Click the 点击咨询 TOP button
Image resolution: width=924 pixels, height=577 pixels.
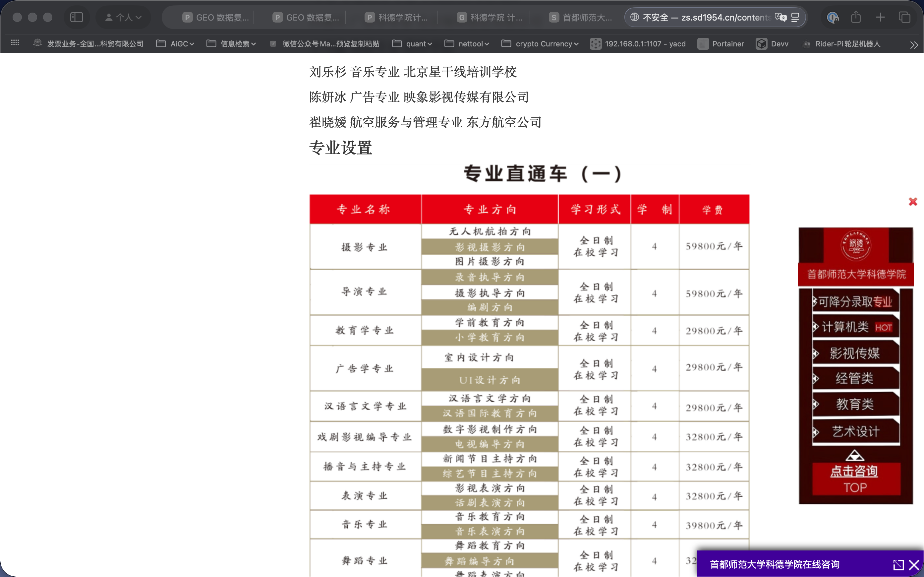[x=855, y=479]
